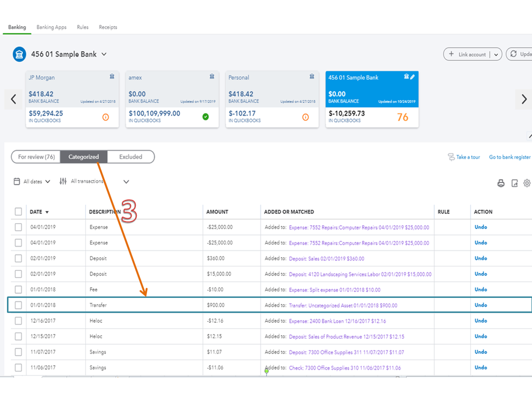Screen dimensions: 532x399
Task: Expand the 456 01 Sample Bank account dropdown
Action: (104, 54)
